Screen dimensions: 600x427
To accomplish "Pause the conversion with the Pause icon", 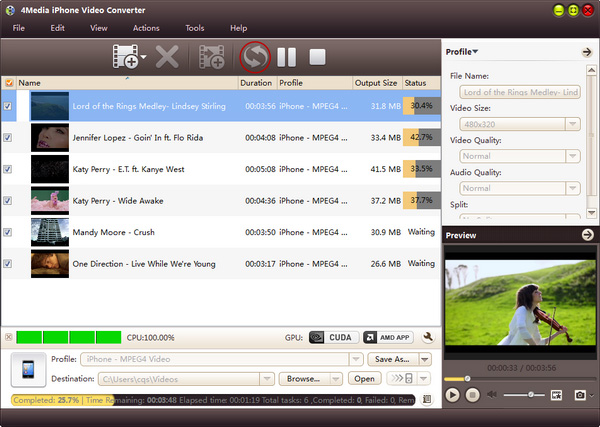I will [x=286, y=56].
